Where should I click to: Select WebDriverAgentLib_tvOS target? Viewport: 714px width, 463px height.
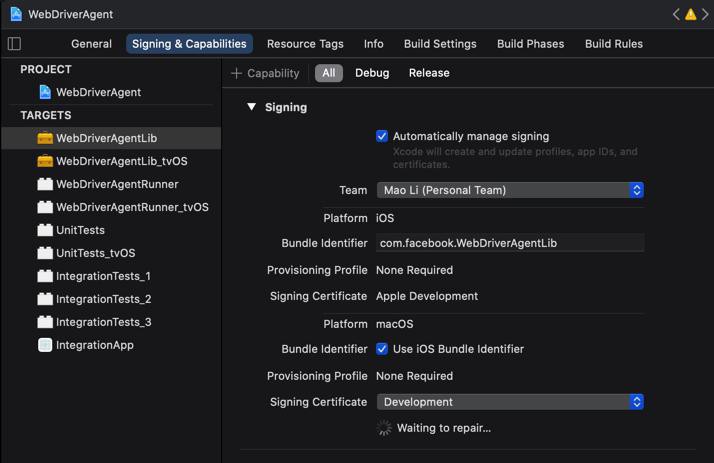112,161
